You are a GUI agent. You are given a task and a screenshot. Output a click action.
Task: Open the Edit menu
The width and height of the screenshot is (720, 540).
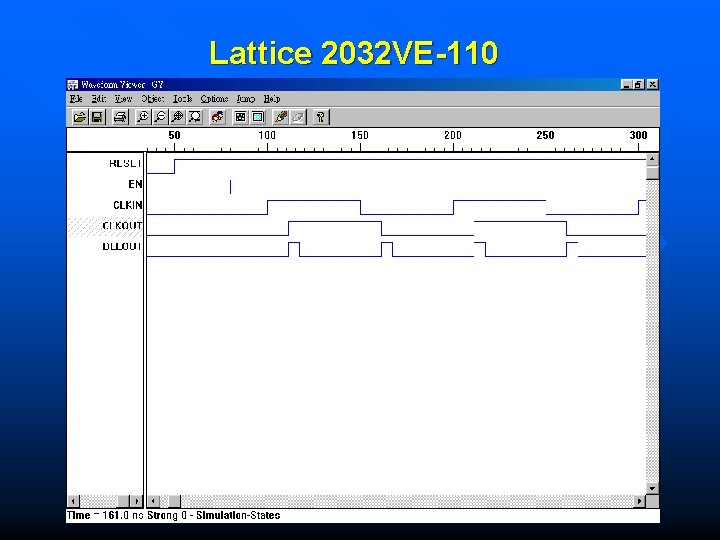coord(99,99)
